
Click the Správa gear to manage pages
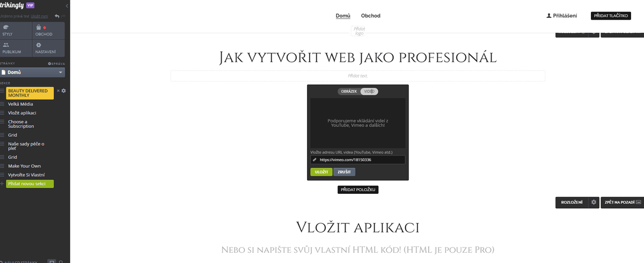[56, 63]
